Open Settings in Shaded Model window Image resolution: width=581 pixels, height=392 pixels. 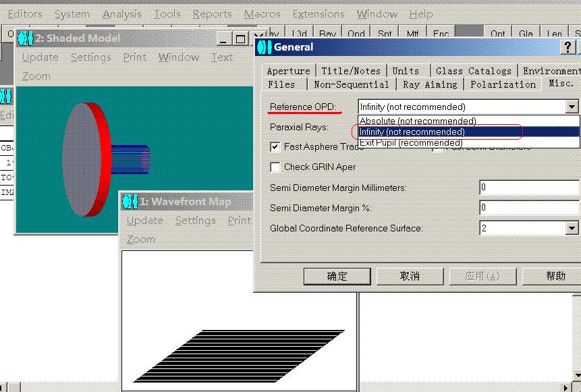(x=91, y=57)
